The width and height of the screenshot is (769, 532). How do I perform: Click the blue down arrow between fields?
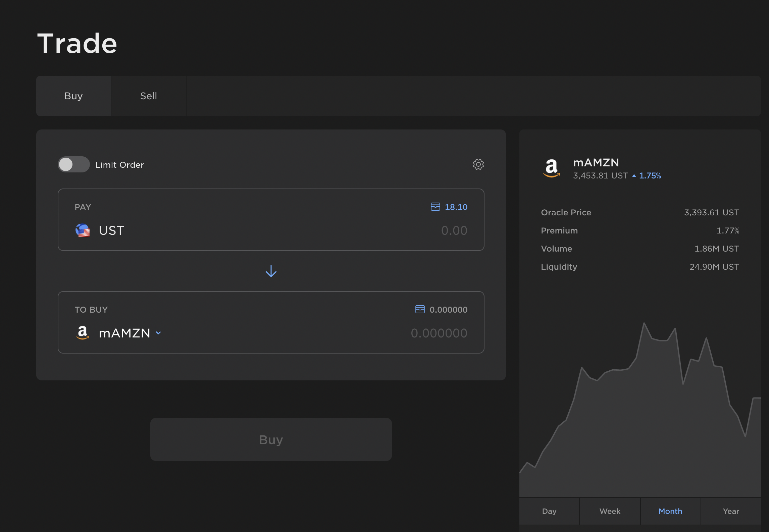(x=271, y=271)
